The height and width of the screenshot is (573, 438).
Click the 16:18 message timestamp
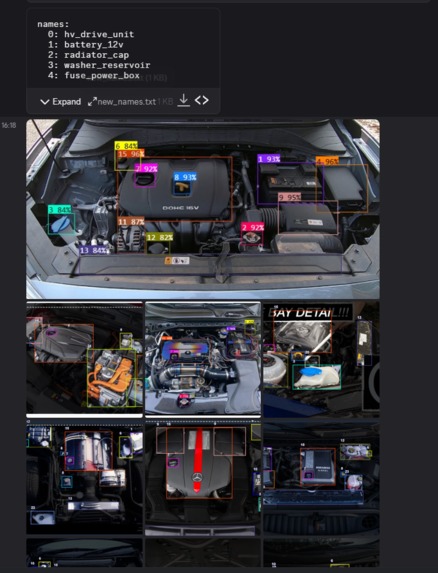point(9,125)
